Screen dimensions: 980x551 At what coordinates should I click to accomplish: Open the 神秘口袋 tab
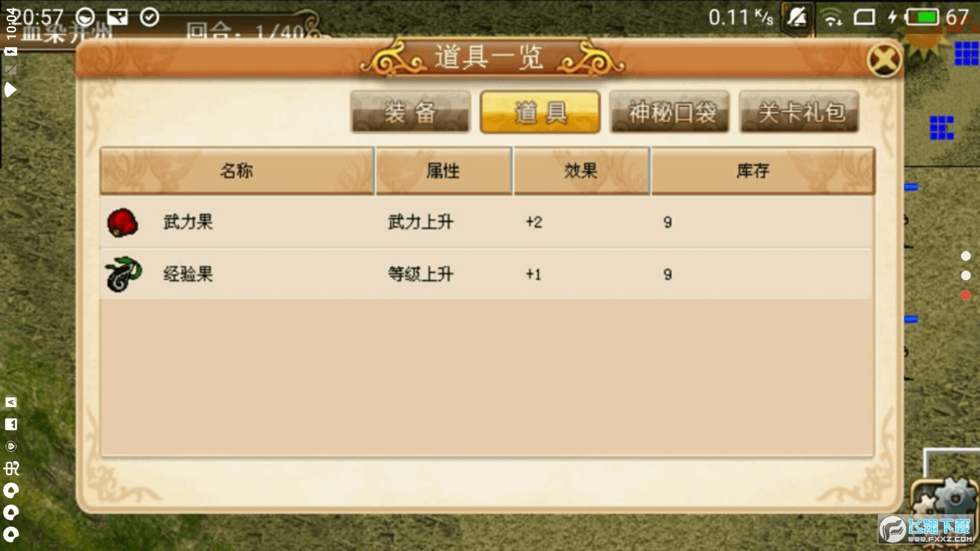(x=669, y=112)
